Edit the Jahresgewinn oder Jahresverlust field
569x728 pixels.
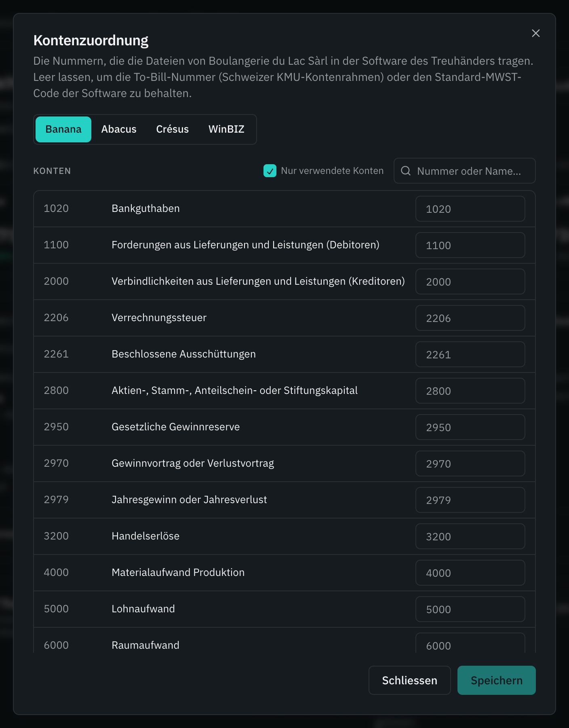click(470, 500)
